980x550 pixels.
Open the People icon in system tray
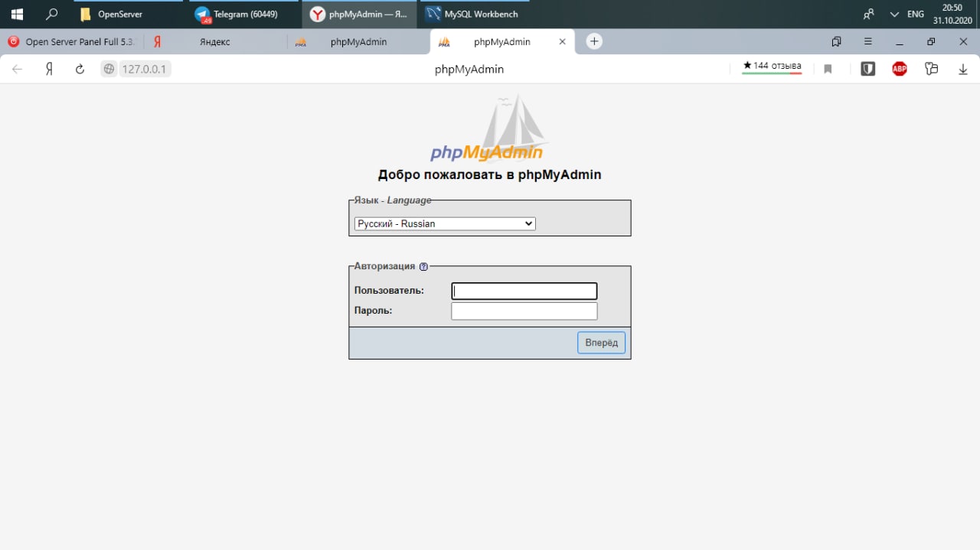point(868,14)
